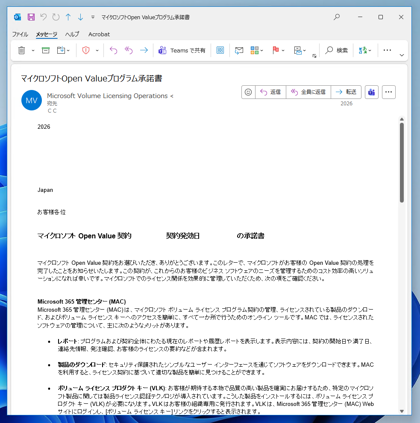Mark message unread with the envelope icon
The width and height of the screenshot is (420, 423).
[239, 50]
